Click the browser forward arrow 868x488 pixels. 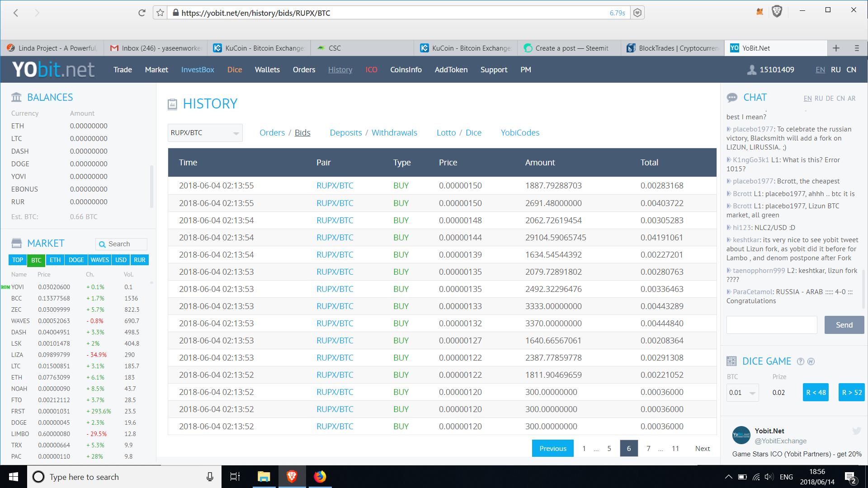37,13
